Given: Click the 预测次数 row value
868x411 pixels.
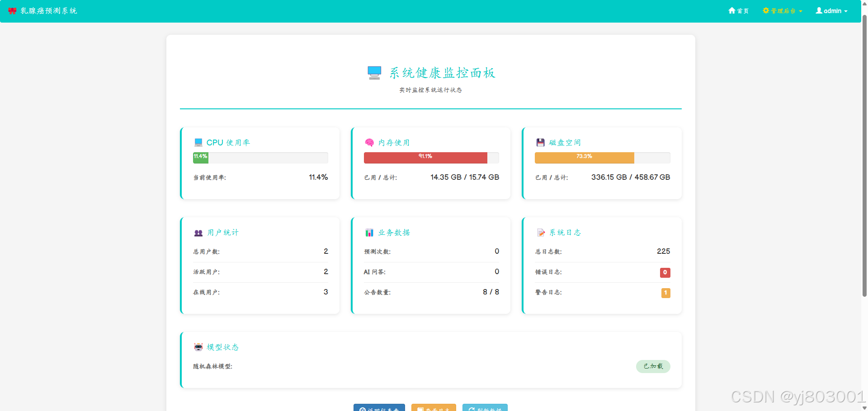Looking at the screenshot, I should coord(497,252).
